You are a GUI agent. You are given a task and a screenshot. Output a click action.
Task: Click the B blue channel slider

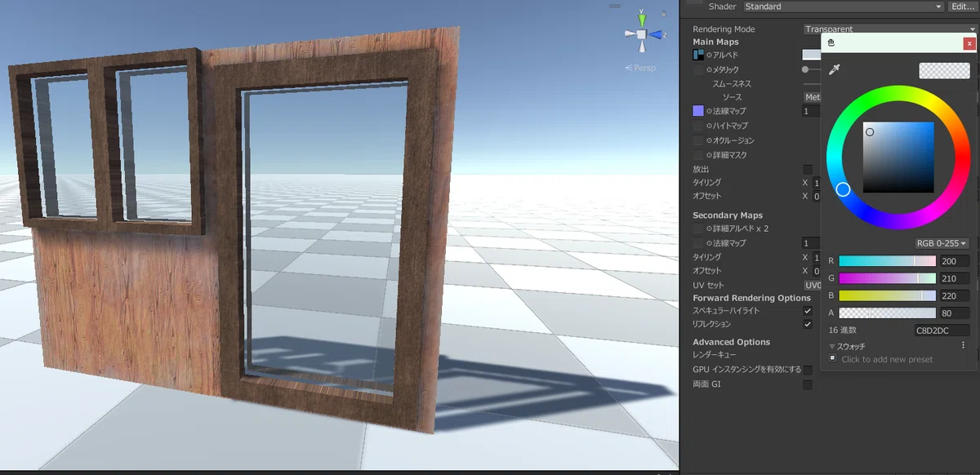click(x=887, y=295)
